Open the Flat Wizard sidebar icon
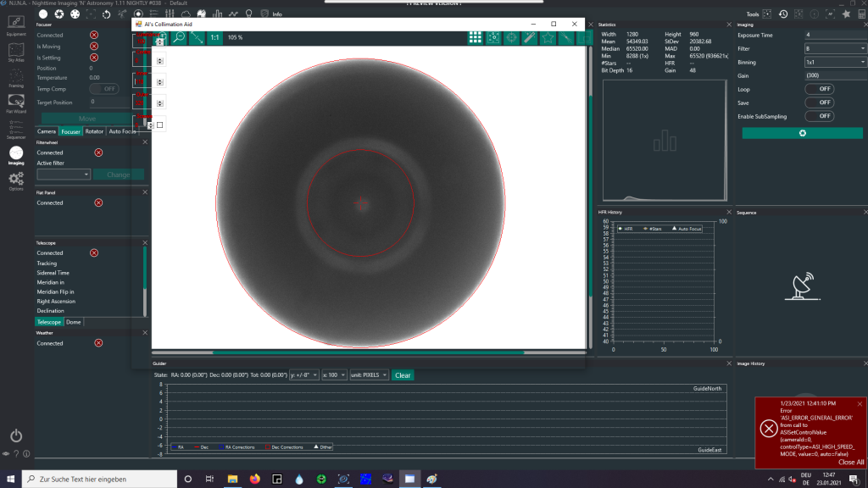 [16, 102]
